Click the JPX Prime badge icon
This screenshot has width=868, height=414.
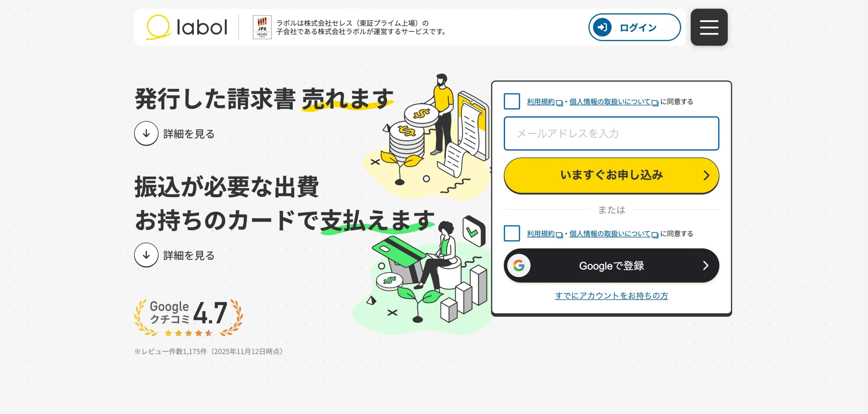click(262, 27)
